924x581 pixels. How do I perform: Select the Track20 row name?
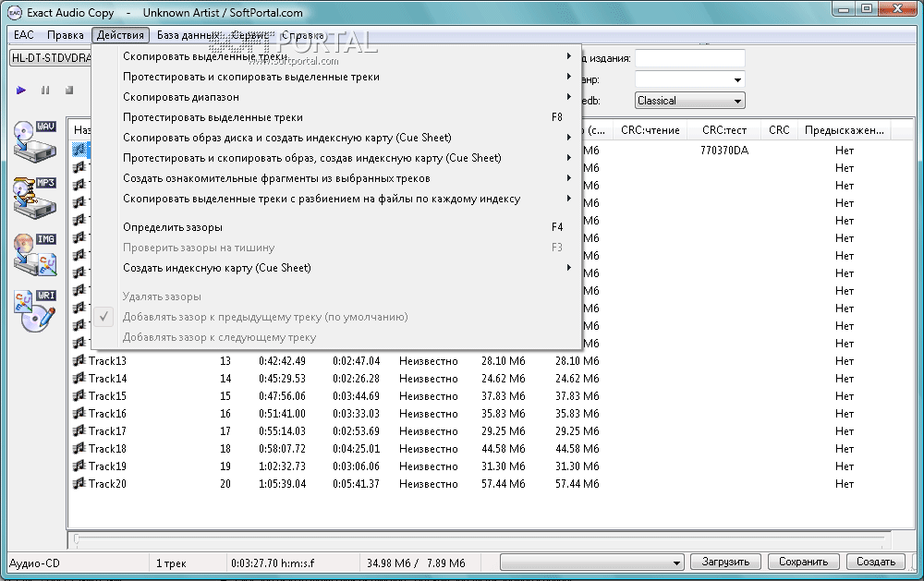pyautogui.click(x=107, y=484)
